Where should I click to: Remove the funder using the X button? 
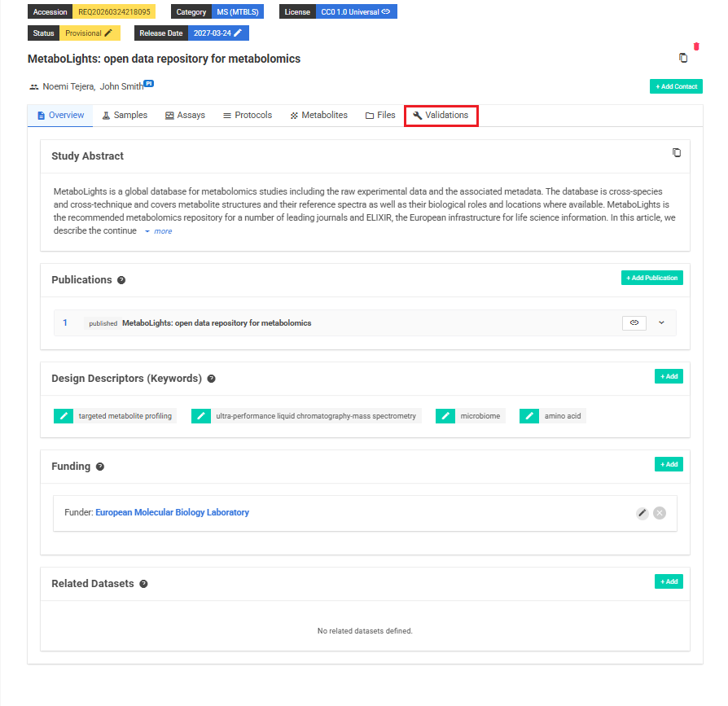coord(660,513)
